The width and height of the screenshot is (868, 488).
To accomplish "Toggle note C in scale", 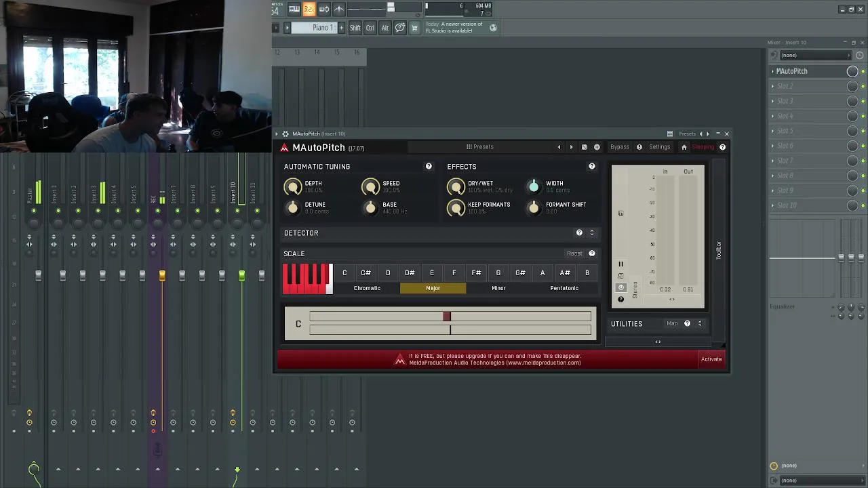I will click(x=344, y=272).
